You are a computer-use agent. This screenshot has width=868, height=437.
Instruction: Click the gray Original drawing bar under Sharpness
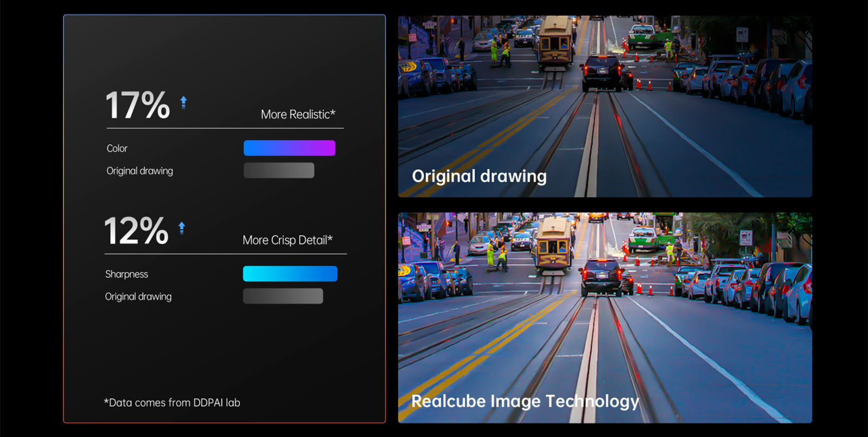pyautogui.click(x=283, y=296)
